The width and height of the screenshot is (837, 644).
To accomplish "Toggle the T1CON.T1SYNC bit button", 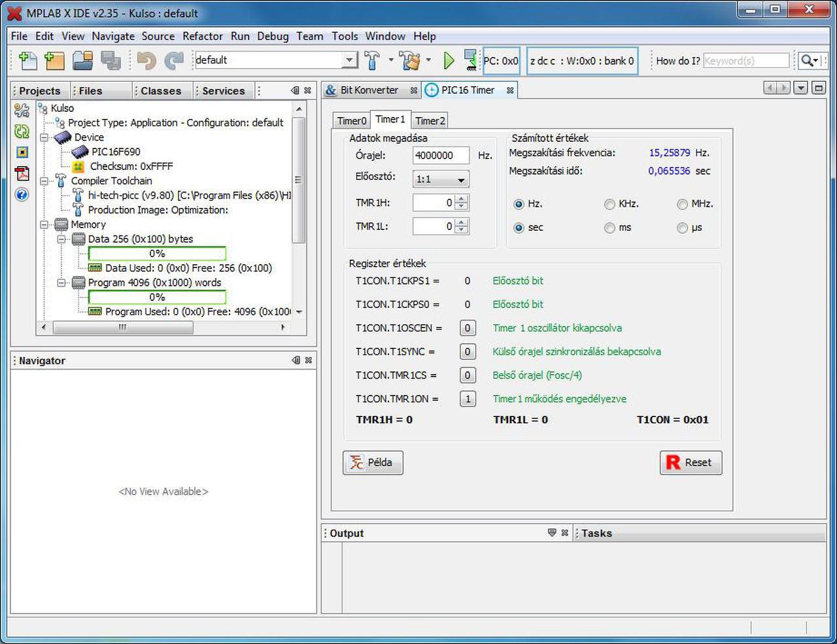I will coord(468,352).
